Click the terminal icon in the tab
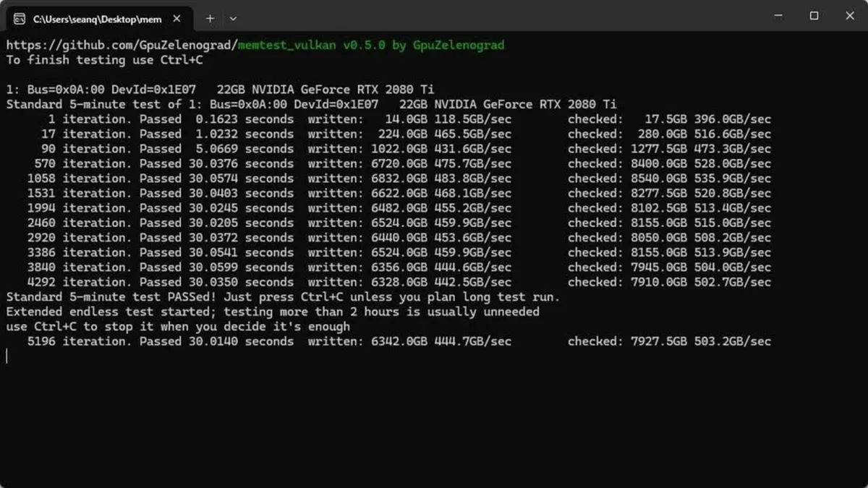Screen dimensions: 868x488 [x=20, y=18]
